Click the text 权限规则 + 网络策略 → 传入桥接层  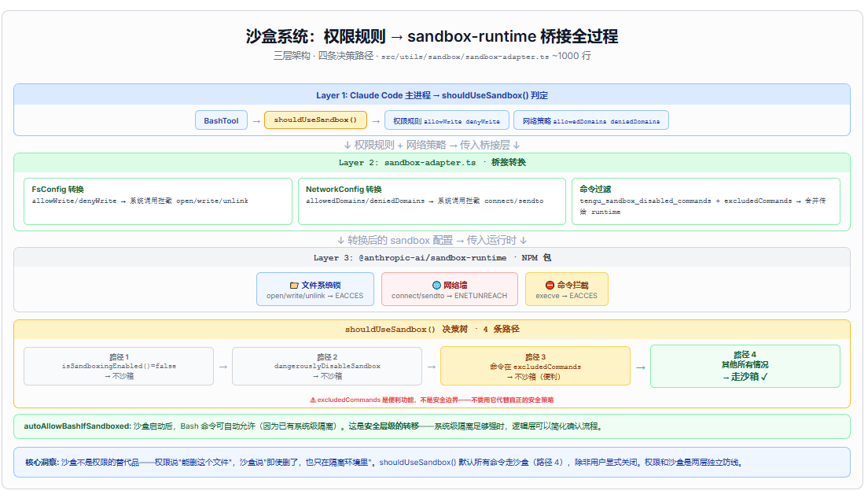(x=432, y=145)
